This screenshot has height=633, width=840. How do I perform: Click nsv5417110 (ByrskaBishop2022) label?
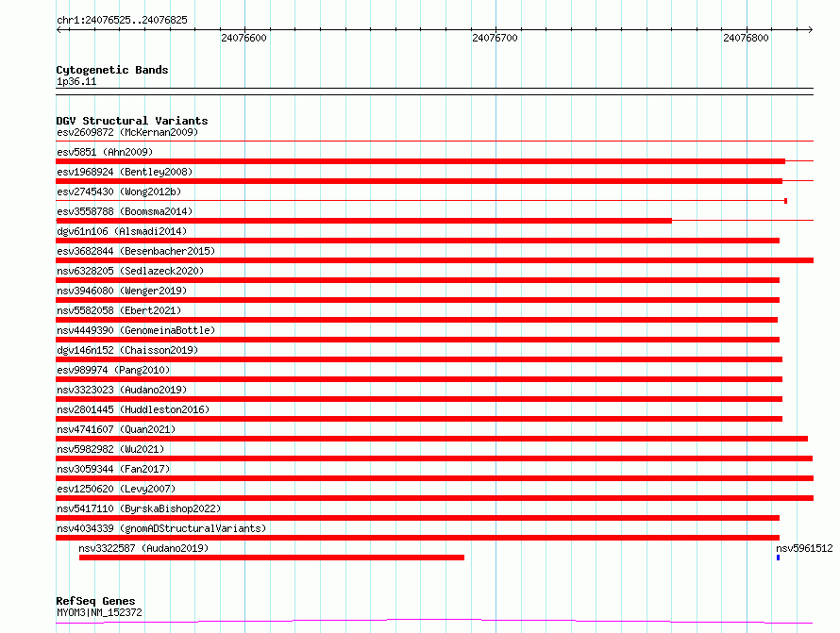coord(138,508)
